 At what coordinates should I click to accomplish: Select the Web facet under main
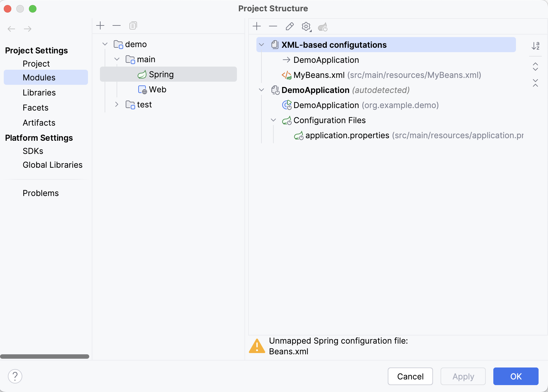click(157, 90)
